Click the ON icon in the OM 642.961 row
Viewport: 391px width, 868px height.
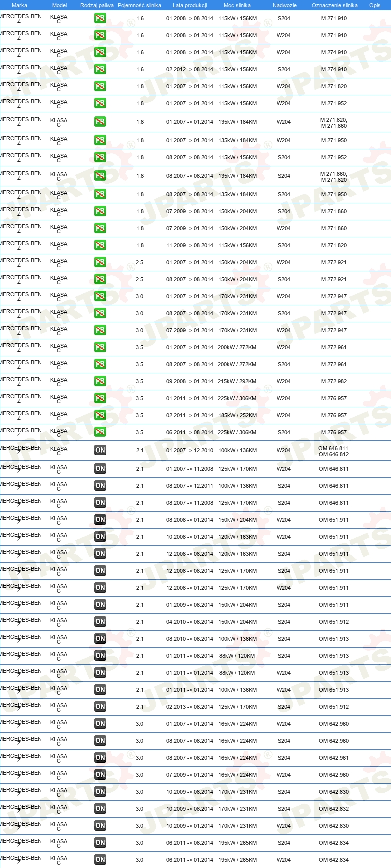tap(100, 758)
